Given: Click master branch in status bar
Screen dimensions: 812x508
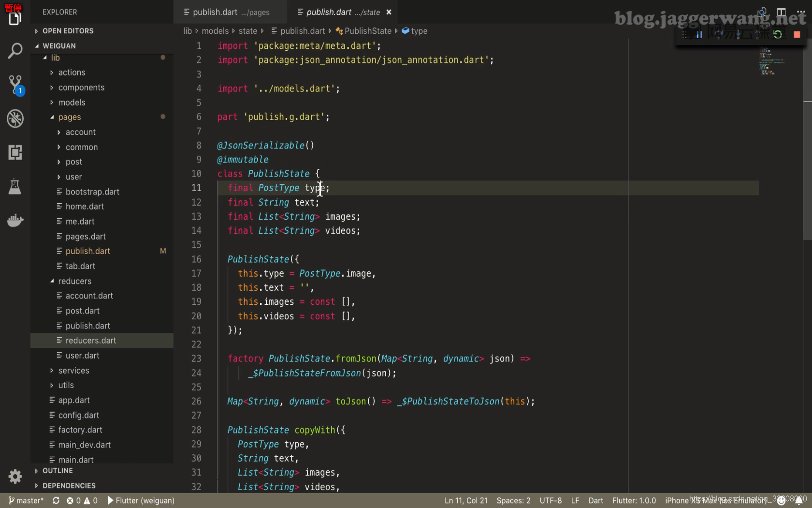Looking at the screenshot, I should click(26, 500).
